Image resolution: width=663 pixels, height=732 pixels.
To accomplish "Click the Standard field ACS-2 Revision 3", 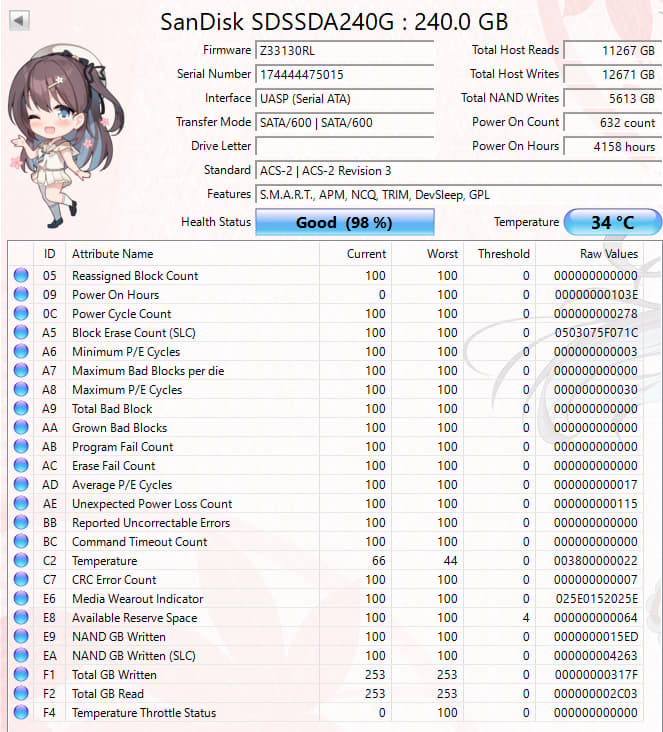I will [458, 171].
